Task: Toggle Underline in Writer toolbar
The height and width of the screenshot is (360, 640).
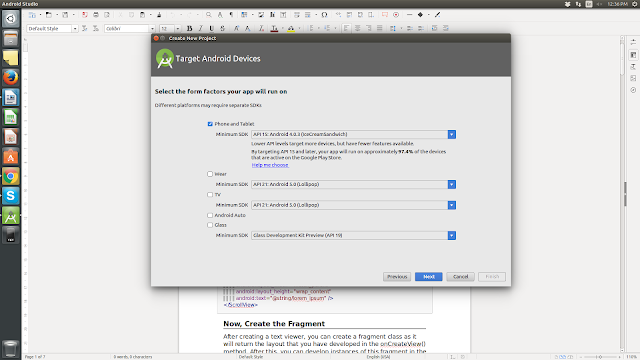Action: [211, 29]
